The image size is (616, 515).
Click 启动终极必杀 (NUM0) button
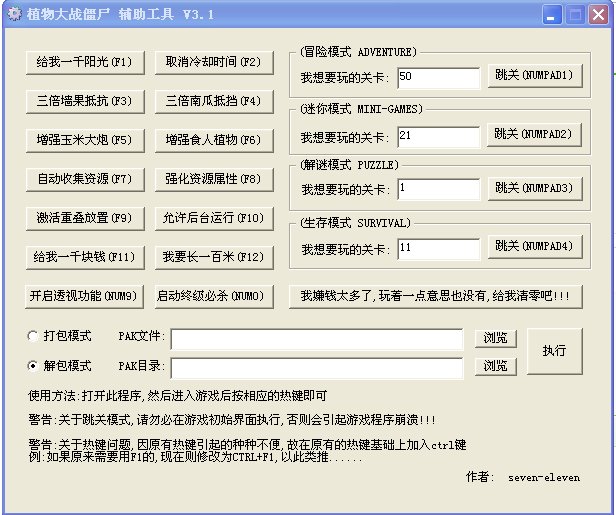(x=212, y=296)
